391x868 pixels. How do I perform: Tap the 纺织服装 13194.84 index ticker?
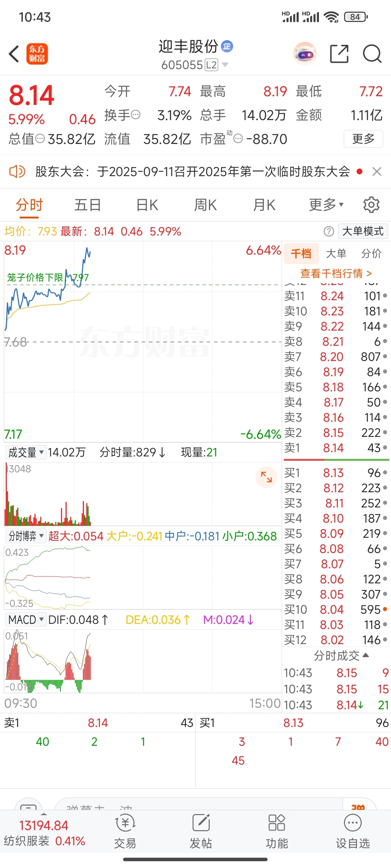click(x=44, y=833)
